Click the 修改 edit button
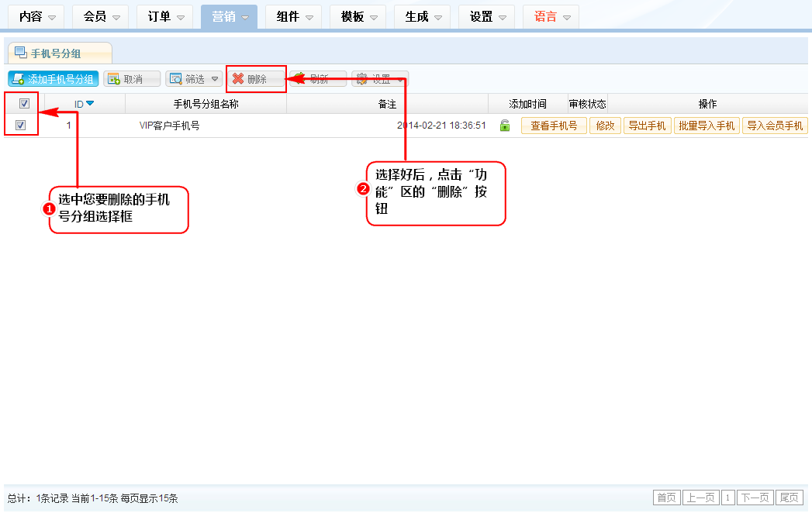The width and height of the screenshot is (812, 513). pyautogui.click(x=605, y=126)
